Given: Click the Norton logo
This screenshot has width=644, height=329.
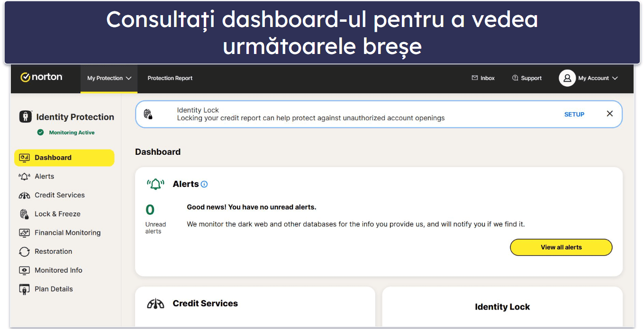Looking at the screenshot, I should [x=41, y=77].
